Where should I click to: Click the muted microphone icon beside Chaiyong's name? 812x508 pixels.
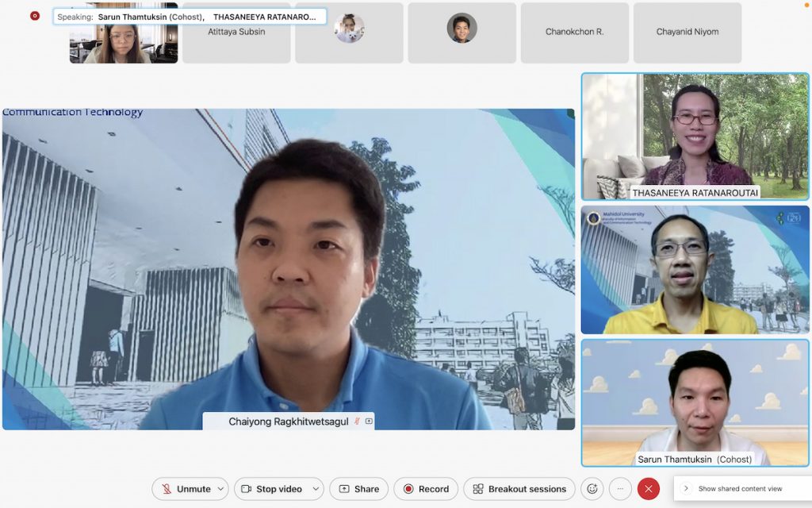(357, 421)
